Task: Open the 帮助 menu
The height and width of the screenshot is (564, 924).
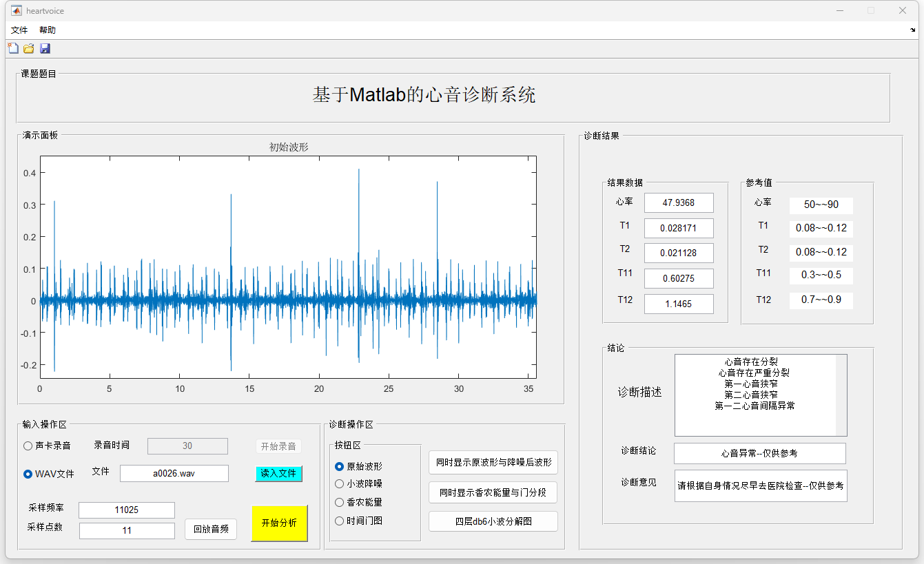Action: point(48,30)
